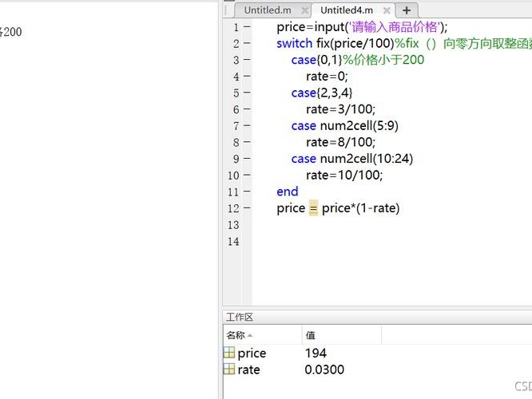Click case num2cell(10:24) on line 9
Viewport: 532px width, 399px height.
pyautogui.click(x=352, y=159)
